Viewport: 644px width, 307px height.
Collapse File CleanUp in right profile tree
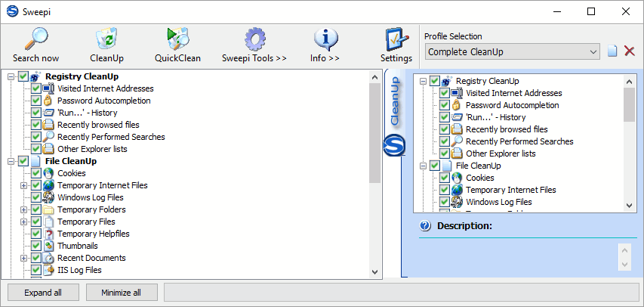[423, 166]
